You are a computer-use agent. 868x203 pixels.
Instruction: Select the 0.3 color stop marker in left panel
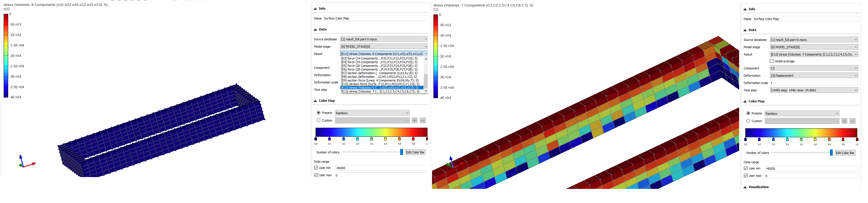pos(344,139)
